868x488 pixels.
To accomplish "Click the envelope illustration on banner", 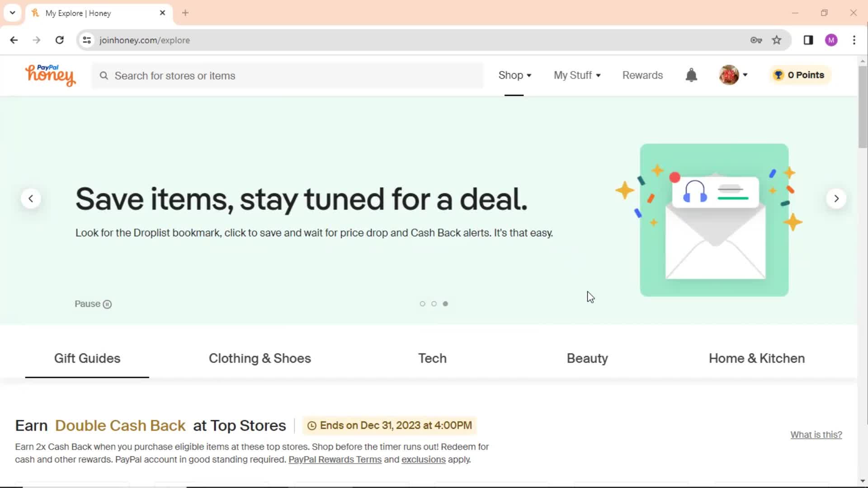I will (x=714, y=220).
